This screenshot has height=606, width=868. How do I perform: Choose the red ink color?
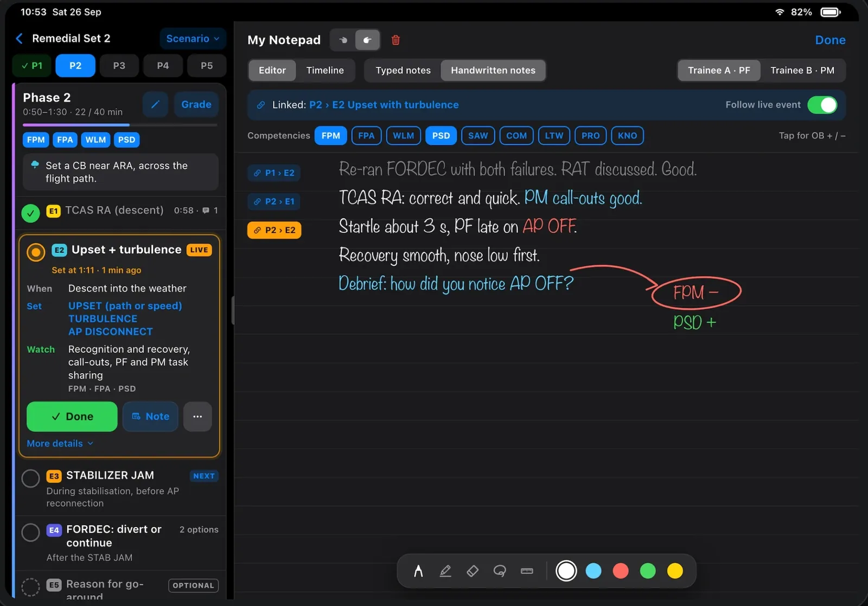click(621, 571)
